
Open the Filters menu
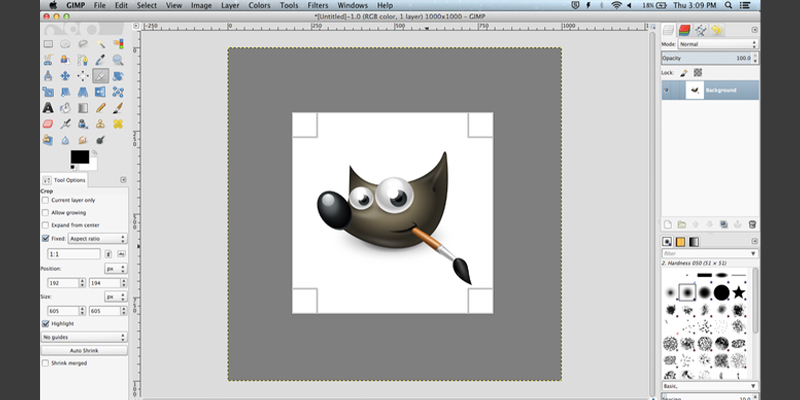[x=318, y=5]
